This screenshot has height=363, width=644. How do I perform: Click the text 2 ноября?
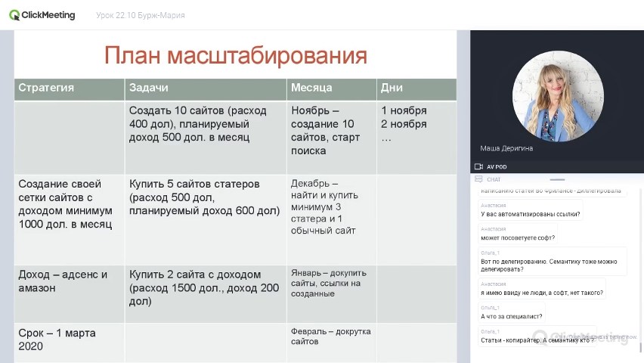coord(404,124)
